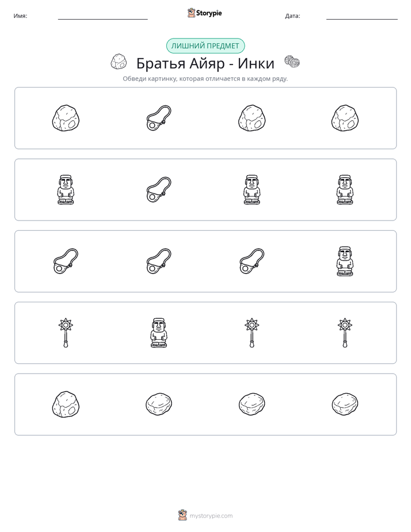411x532 pixels.
Task: Click the sling pouch in the first row
Action: (x=159, y=118)
